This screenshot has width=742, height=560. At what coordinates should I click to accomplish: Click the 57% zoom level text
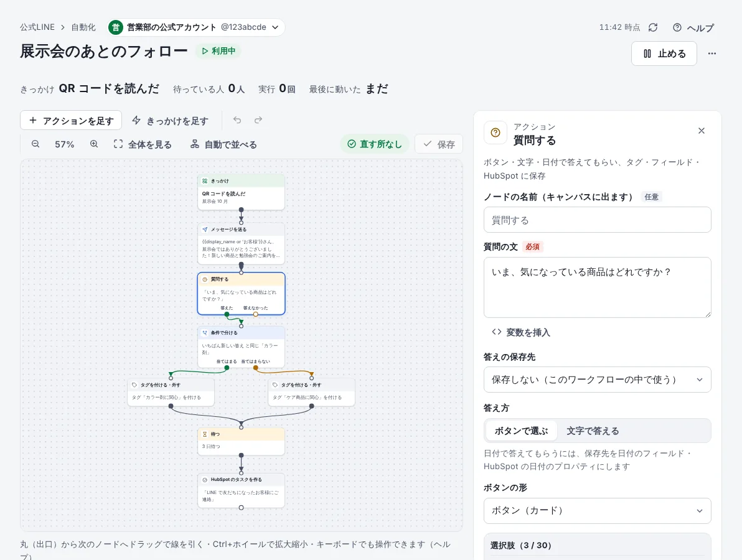pos(64,144)
